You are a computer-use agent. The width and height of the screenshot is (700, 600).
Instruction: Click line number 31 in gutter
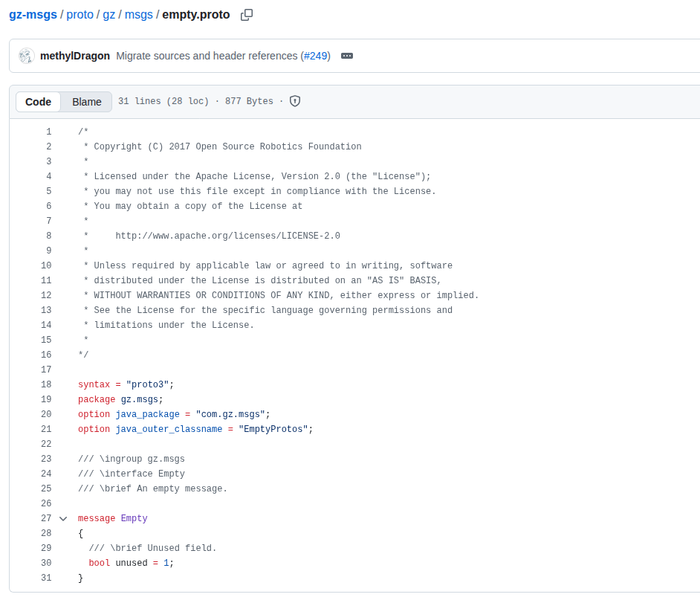pos(46,578)
